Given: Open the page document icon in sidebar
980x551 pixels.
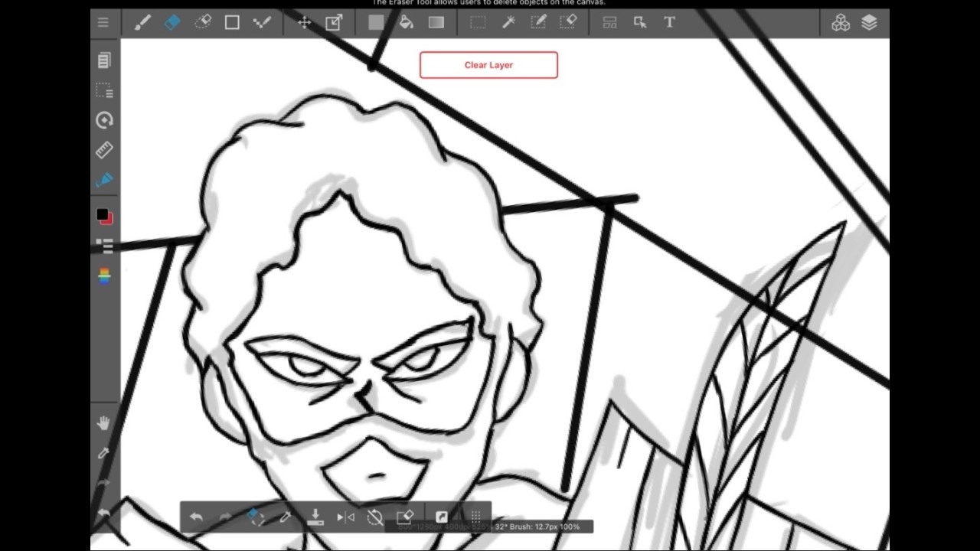Looking at the screenshot, I should pyautogui.click(x=104, y=60).
